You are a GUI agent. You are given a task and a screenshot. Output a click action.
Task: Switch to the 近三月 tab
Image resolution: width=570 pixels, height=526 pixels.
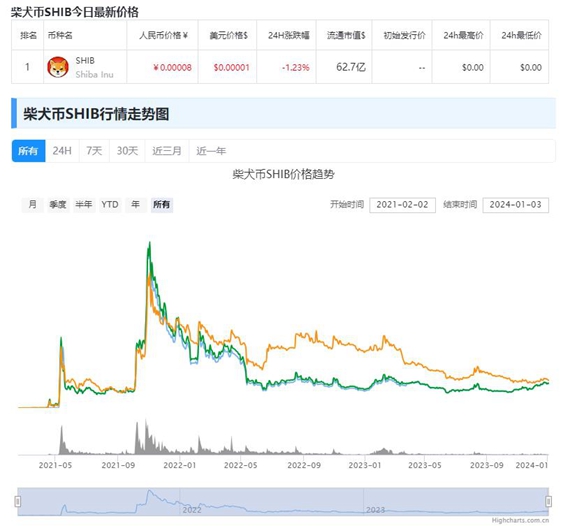[167, 151]
